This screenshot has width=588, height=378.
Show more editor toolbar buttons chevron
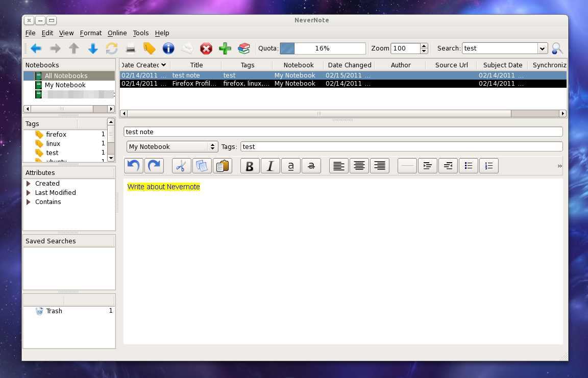[559, 166]
